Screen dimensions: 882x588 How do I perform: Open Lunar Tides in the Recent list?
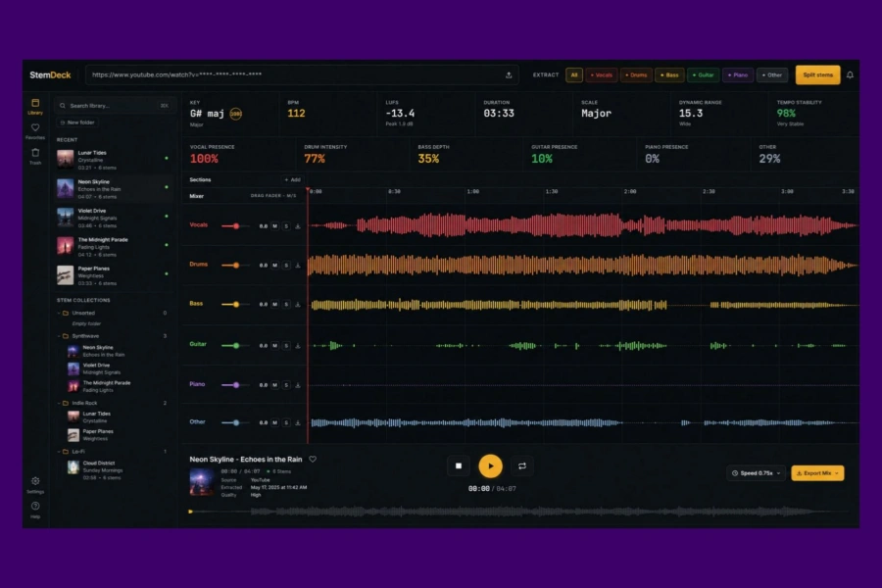coord(114,160)
